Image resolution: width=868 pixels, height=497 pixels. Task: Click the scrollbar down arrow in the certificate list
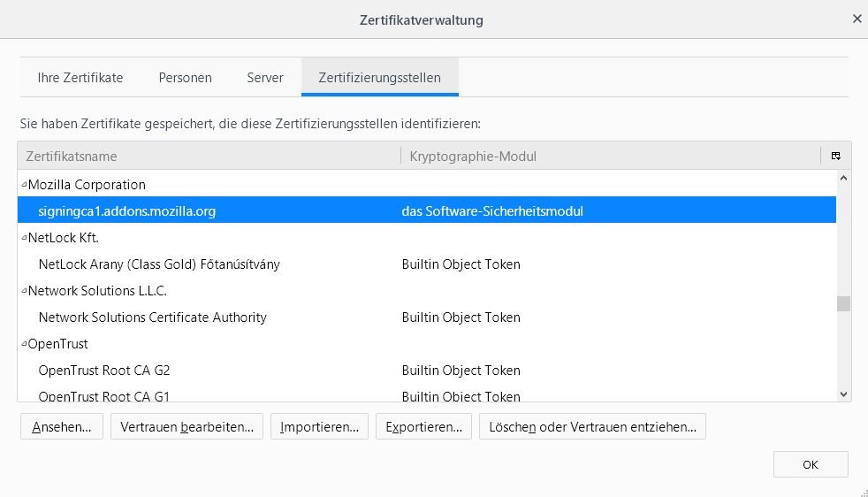(x=843, y=394)
